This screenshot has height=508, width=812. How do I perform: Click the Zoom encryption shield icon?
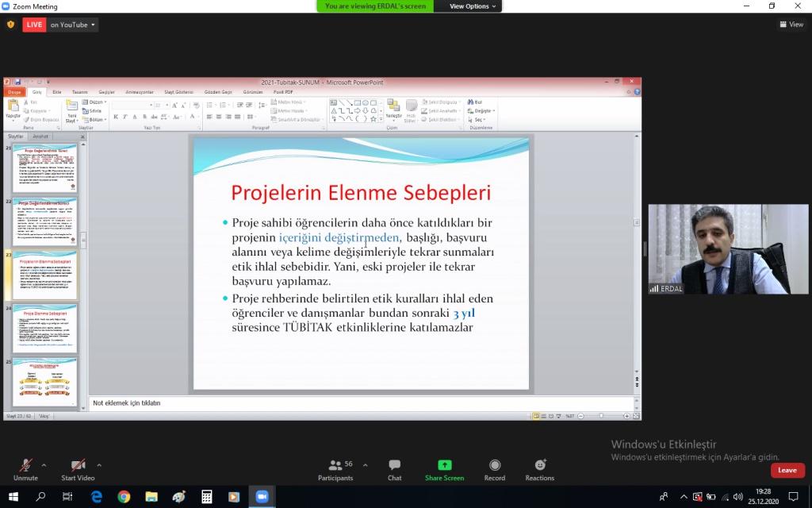(10, 25)
